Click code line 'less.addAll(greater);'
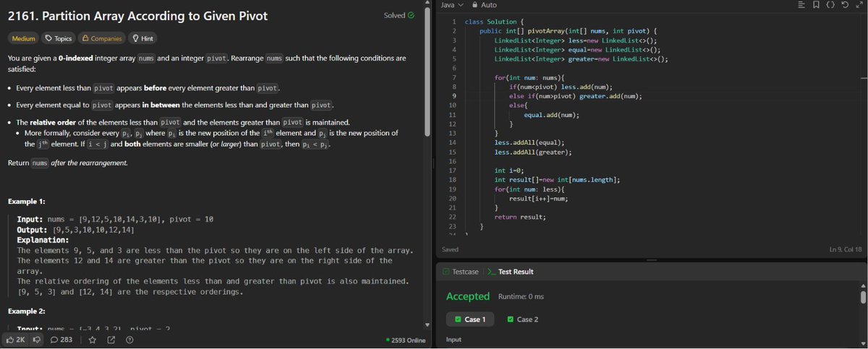The height and width of the screenshot is (349, 868). coord(533,152)
